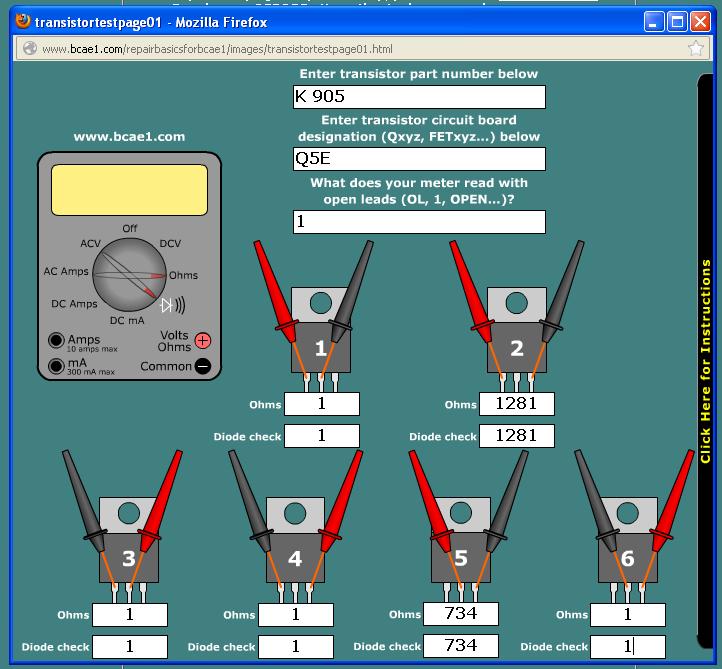Select the Ohms position on meter dial
Screen dimensions: 722x669
(183, 275)
